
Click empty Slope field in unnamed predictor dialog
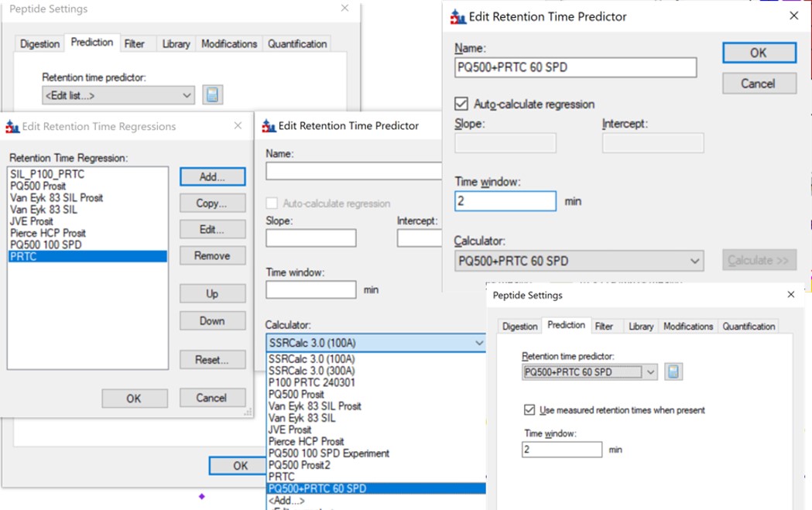310,238
